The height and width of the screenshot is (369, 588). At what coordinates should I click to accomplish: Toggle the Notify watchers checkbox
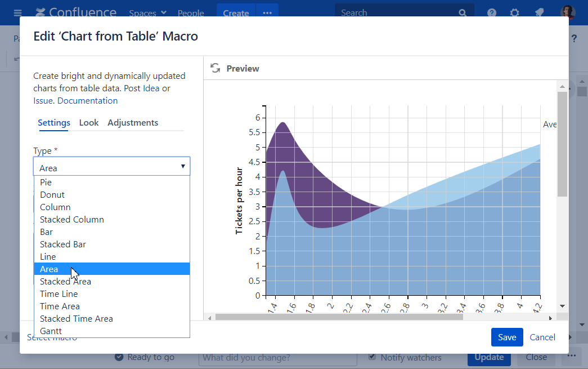click(x=372, y=357)
